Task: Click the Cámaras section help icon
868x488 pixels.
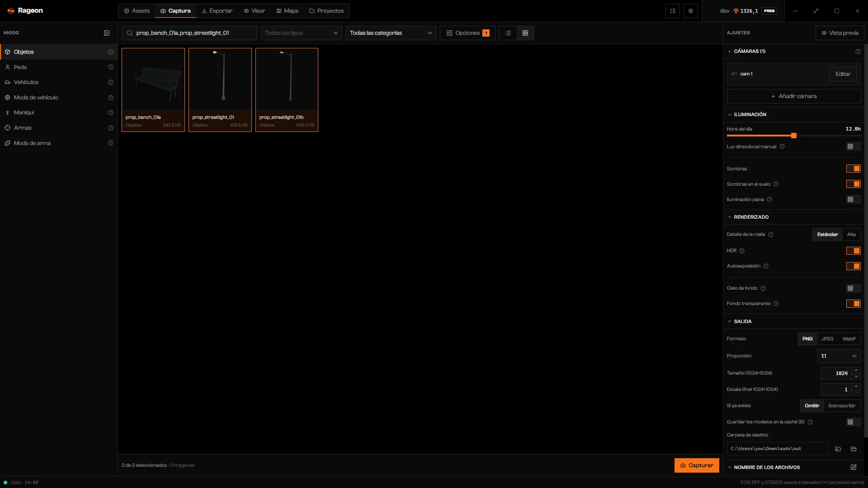Action: tap(858, 52)
